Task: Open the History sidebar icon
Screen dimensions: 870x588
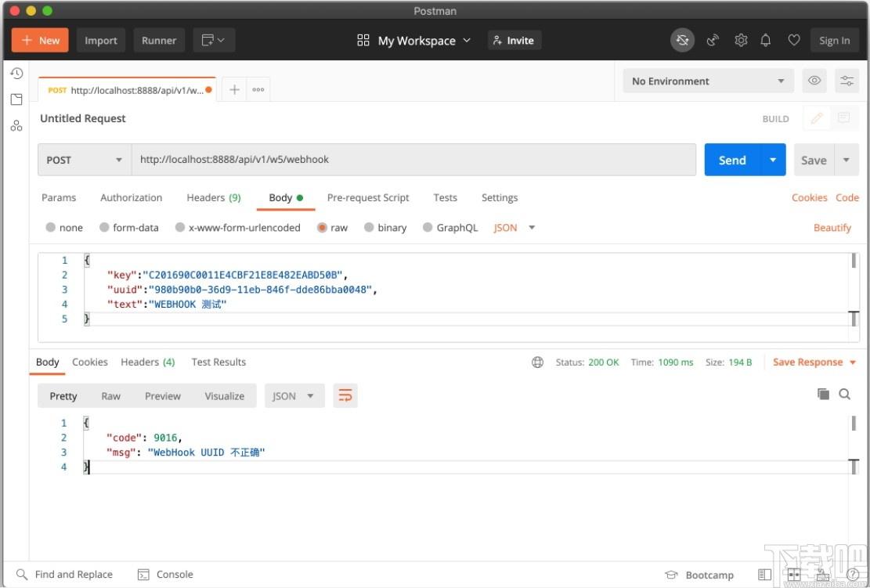Action: (x=16, y=74)
